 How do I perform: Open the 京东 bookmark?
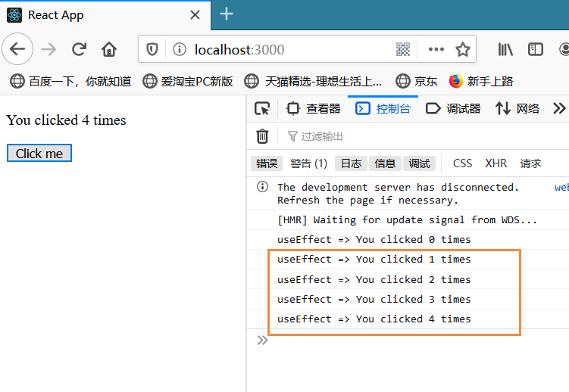click(416, 81)
